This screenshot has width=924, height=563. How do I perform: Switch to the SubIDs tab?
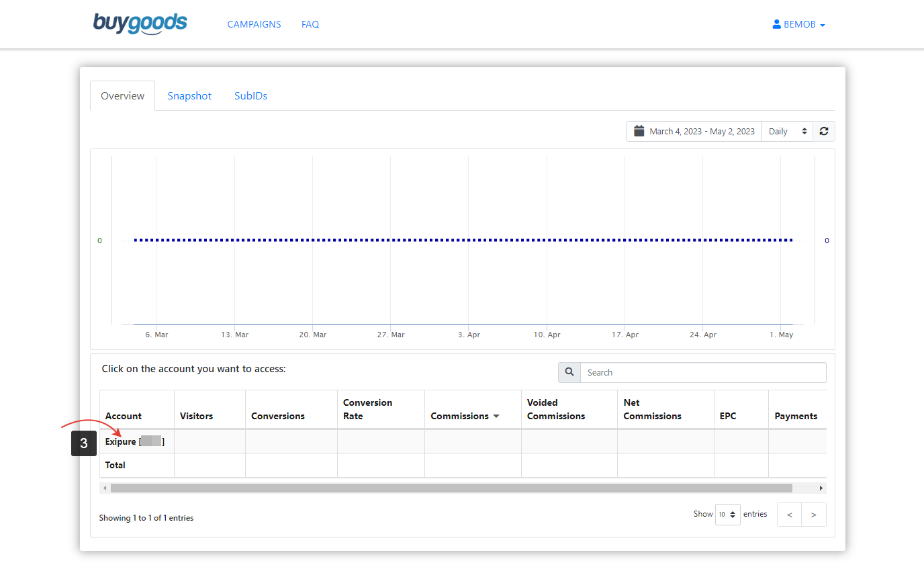point(250,95)
